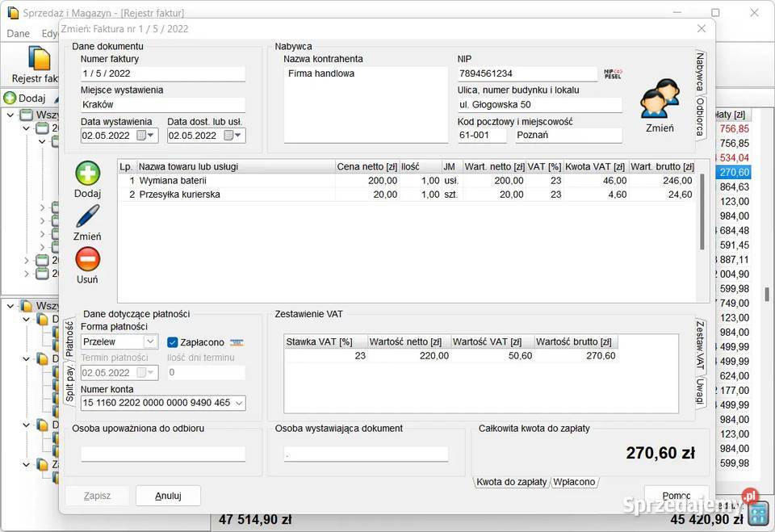Open the Data wystawienia date dropdown
Viewport: 775px width, 532px height.
pos(151,136)
